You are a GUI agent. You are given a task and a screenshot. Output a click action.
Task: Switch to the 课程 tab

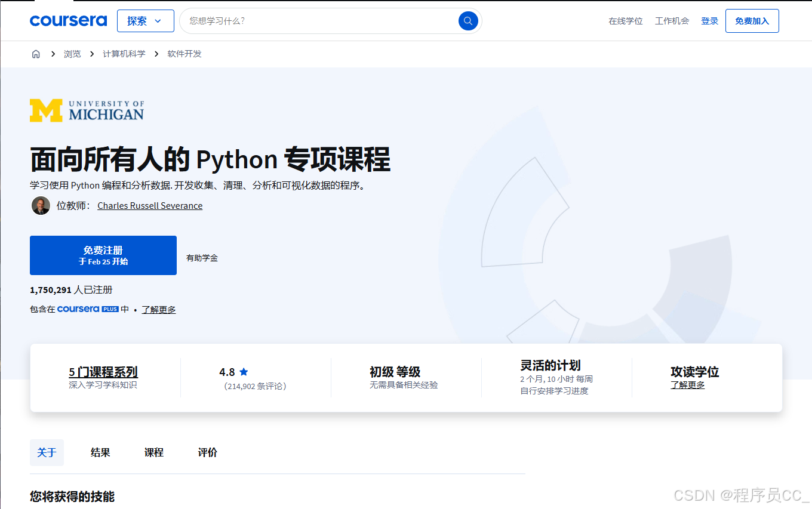tap(154, 452)
